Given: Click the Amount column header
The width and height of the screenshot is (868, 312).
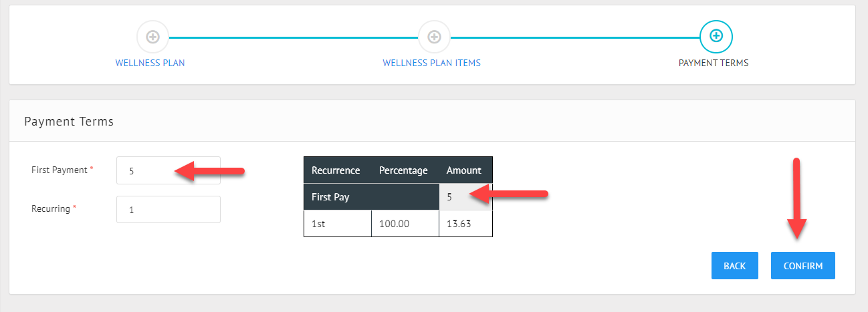Looking at the screenshot, I should pyautogui.click(x=464, y=170).
